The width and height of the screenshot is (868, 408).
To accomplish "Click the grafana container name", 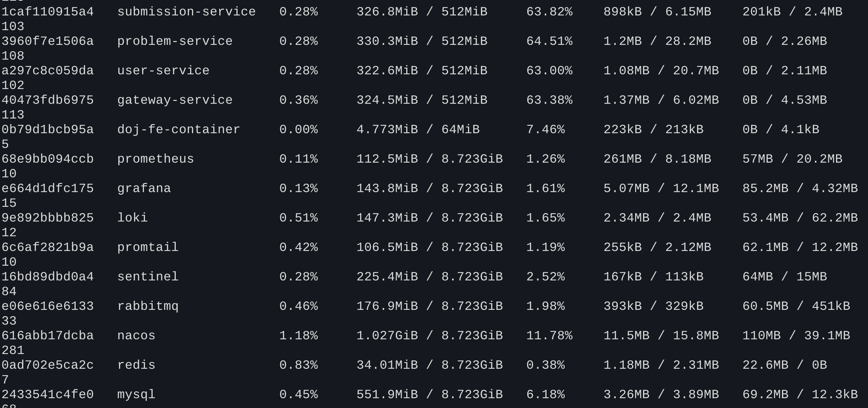I will [x=144, y=189].
